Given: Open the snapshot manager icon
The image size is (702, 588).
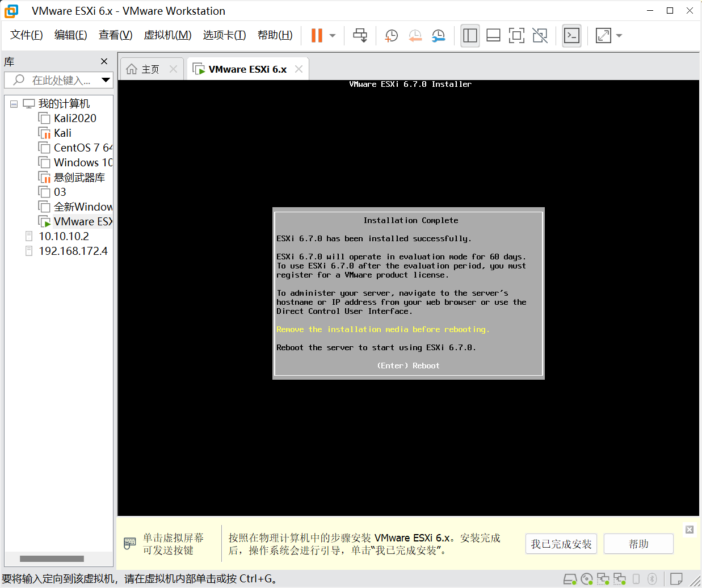Looking at the screenshot, I should pos(438,35).
